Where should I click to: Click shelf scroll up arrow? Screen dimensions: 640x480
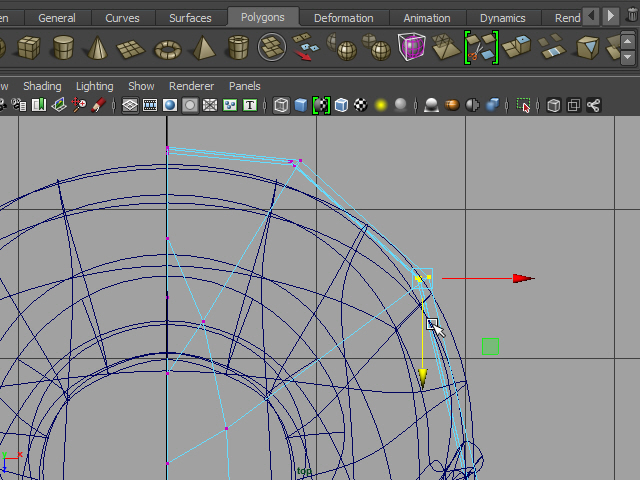(x=627, y=41)
